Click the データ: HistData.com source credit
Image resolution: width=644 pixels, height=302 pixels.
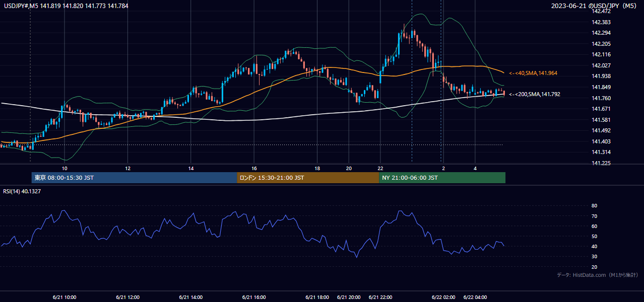click(x=597, y=275)
